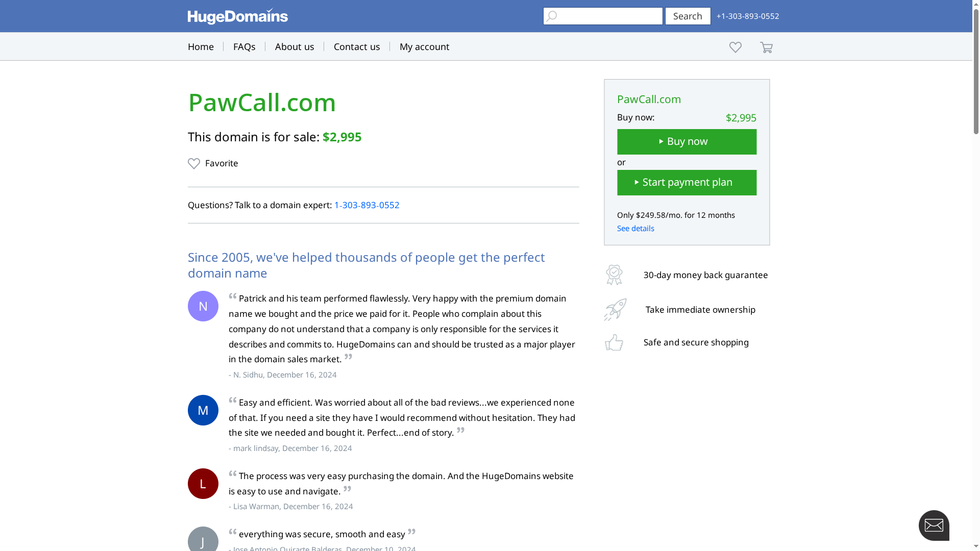Click Start payment plan
The width and height of the screenshot is (980, 551).
[687, 182]
